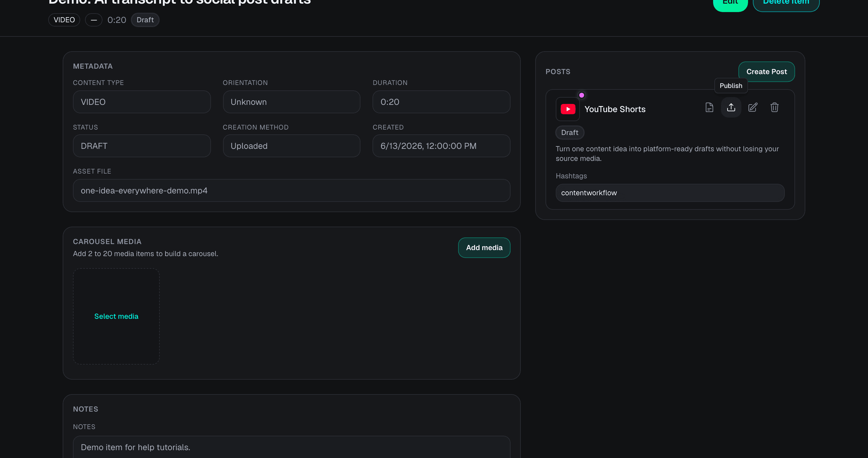Click the CAROUSEL MEDIA heading
Screen dimensions: 868x458
tap(107, 241)
